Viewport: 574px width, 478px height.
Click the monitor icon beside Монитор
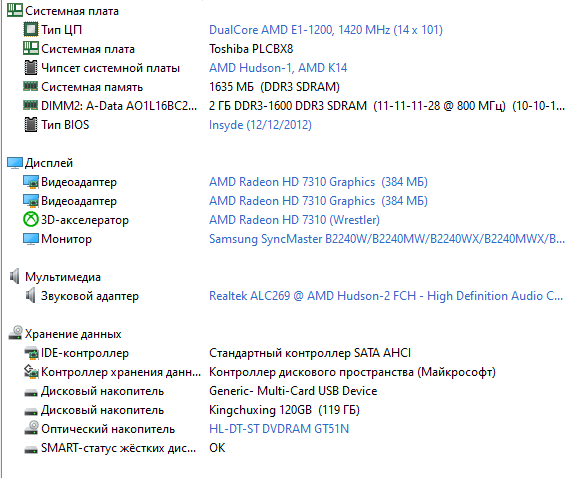tap(31, 239)
